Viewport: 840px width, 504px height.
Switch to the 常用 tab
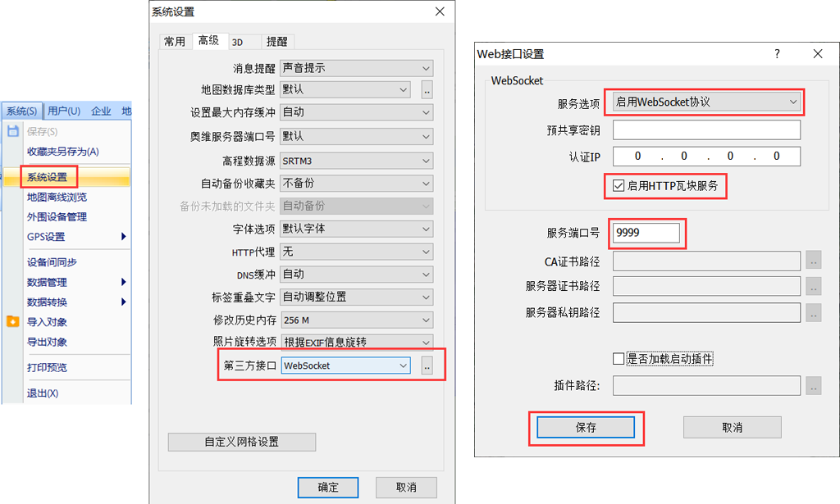tap(175, 42)
